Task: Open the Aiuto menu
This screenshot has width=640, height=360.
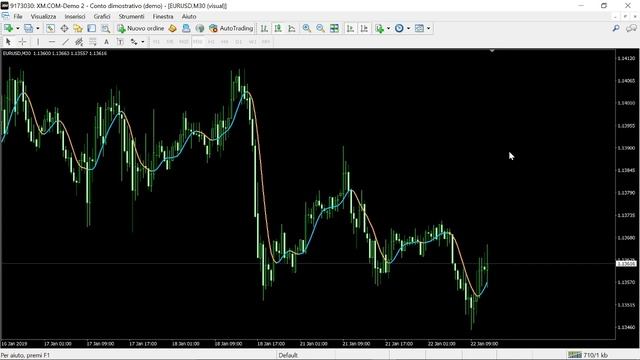Action: click(x=189, y=16)
